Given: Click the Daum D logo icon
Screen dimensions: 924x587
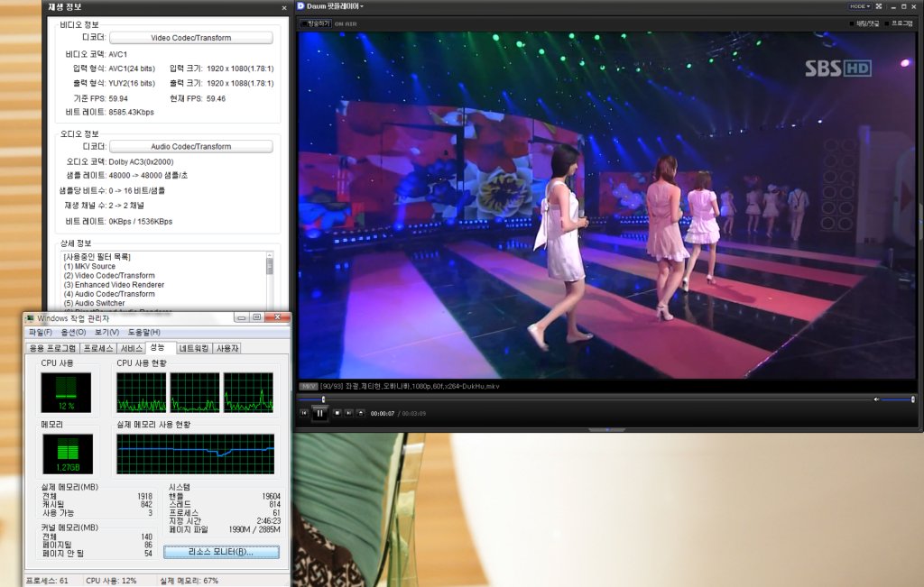Looking at the screenshot, I should point(300,6).
